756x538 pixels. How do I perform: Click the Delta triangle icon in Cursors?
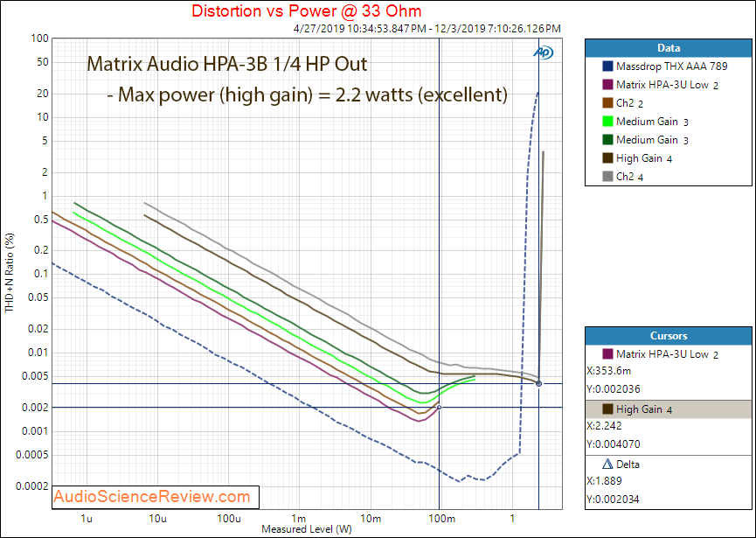pos(607,465)
